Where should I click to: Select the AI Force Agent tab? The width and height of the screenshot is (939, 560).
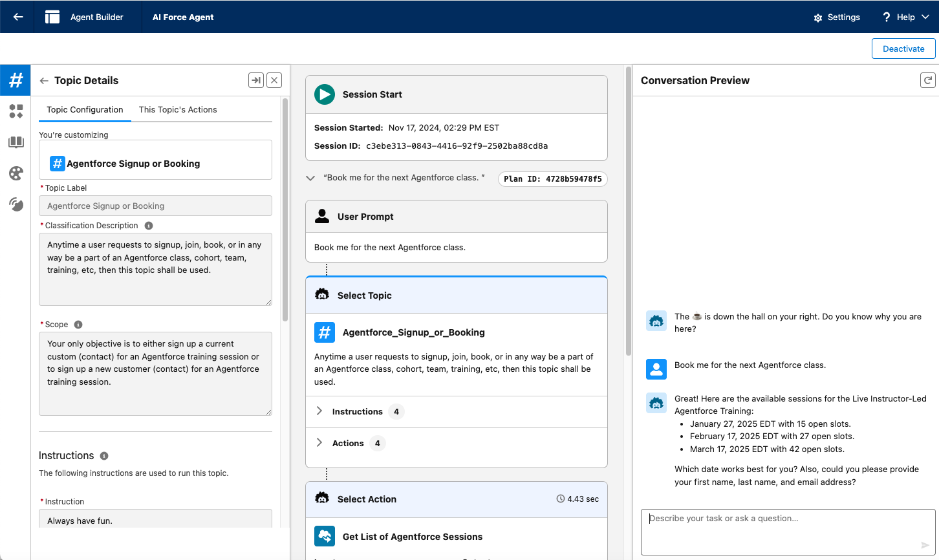183,17
